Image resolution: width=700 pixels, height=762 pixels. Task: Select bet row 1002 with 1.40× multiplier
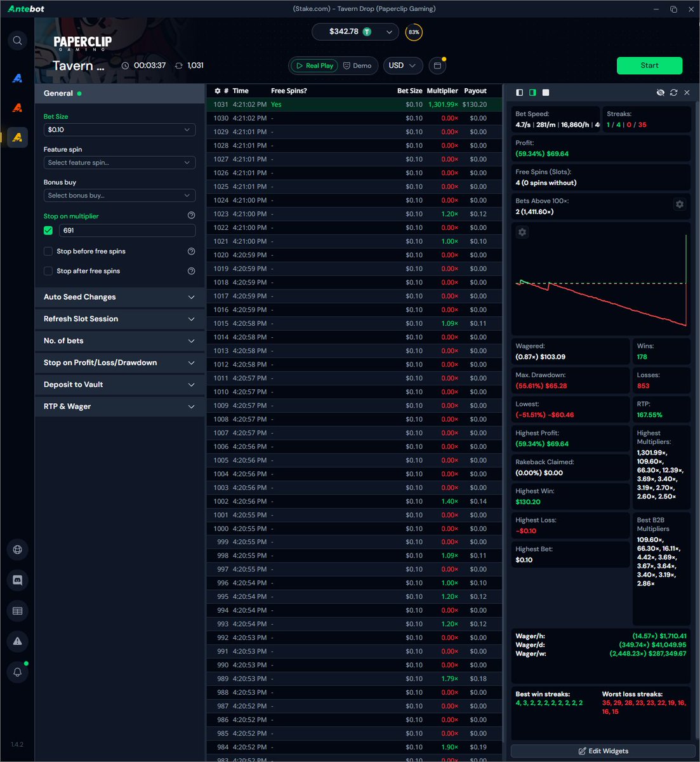[x=353, y=502]
